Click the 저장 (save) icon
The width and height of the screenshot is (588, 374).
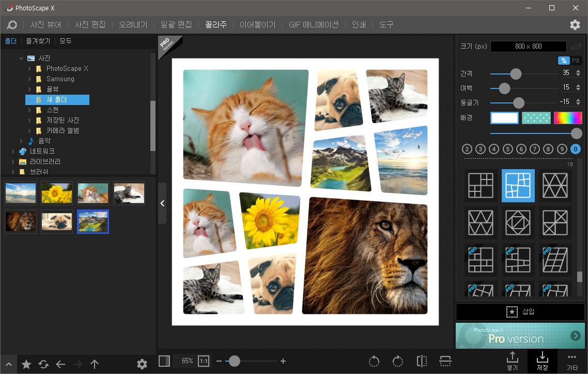click(542, 361)
